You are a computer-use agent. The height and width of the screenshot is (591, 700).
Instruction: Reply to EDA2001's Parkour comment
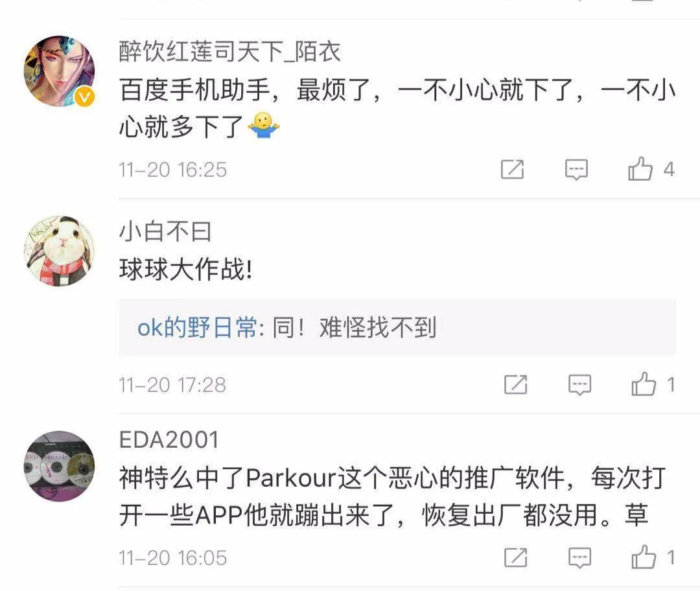(579, 557)
